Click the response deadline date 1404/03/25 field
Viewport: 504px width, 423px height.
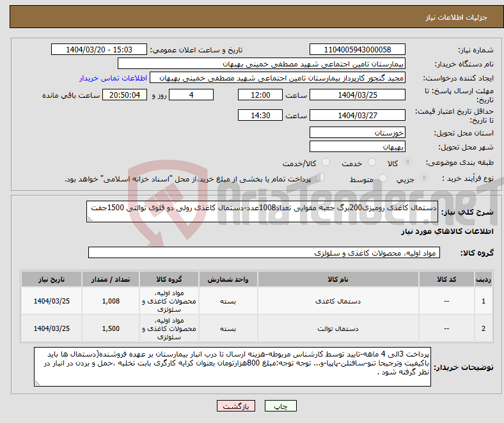[357, 95]
